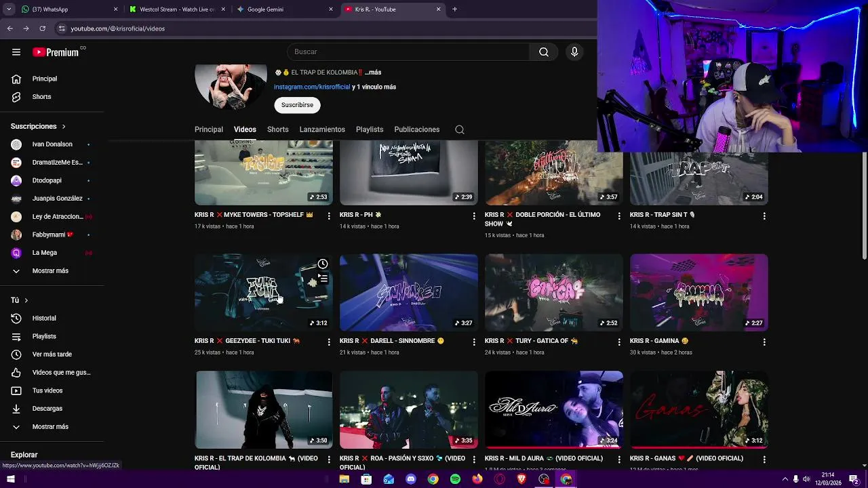
Task: Start voice search with the microphone icon
Action: [574, 52]
